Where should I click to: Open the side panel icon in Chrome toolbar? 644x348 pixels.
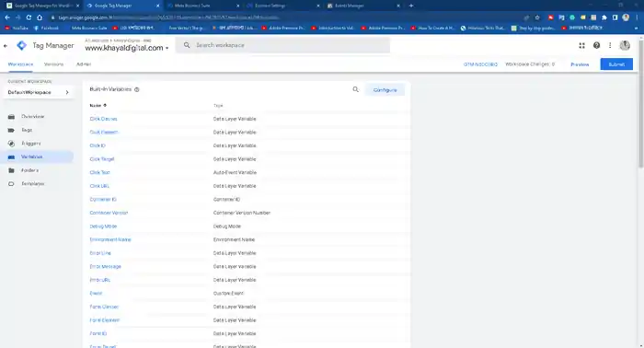(615, 17)
